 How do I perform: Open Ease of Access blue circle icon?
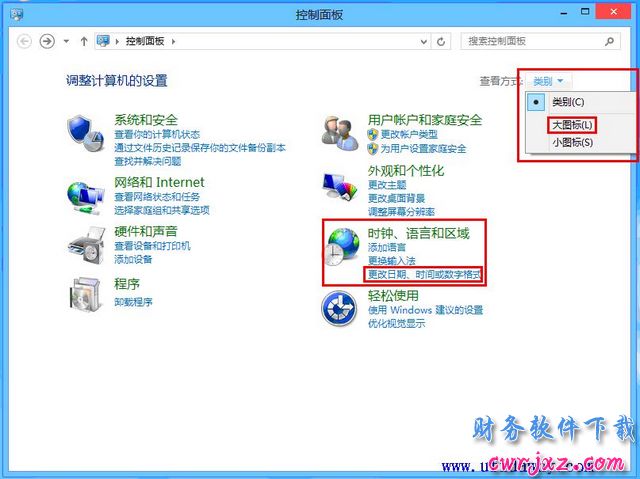click(x=339, y=308)
